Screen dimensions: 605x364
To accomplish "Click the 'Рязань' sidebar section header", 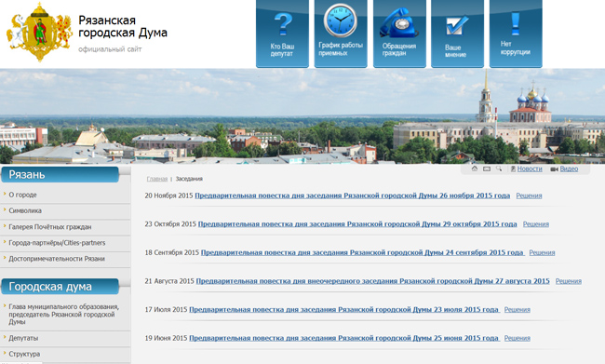I will pos(60,174).
